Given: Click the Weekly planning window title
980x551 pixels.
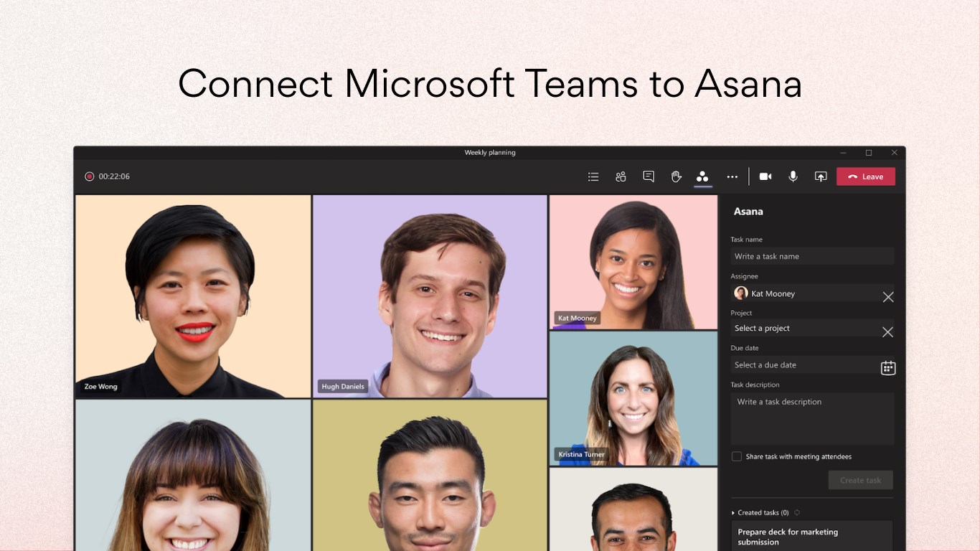Looking at the screenshot, I should [x=490, y=153].
